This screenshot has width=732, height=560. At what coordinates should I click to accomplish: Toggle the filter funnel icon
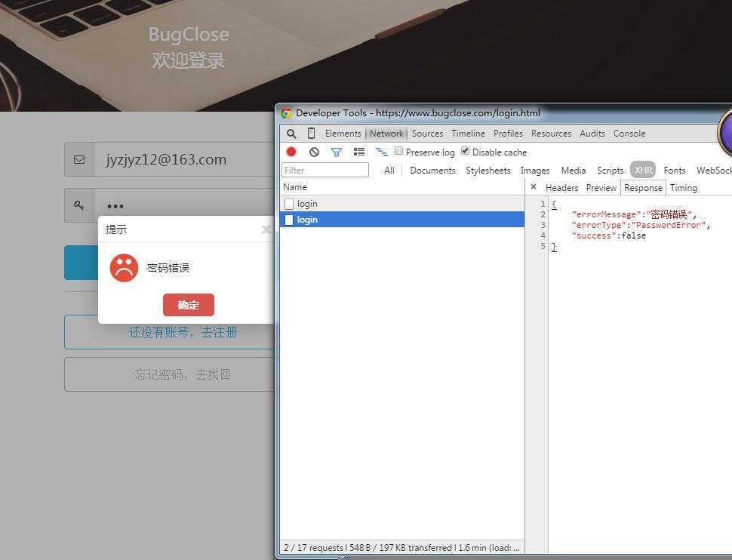(336, 152)
